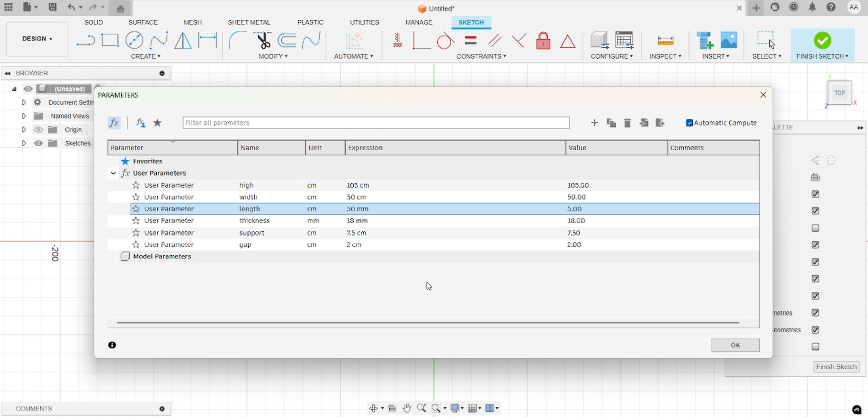Open the CREATE dropdown menu
This screenshot has width=868, height=417.
[145, 56]
